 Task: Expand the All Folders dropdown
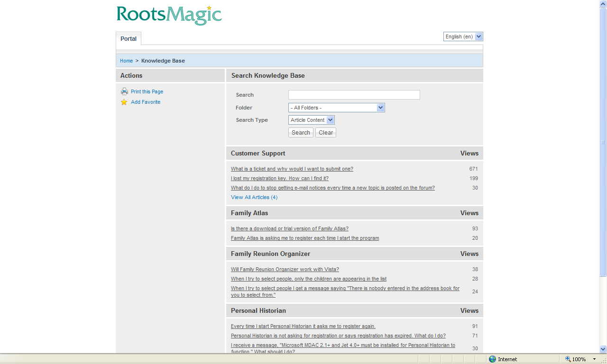point(336,108)
